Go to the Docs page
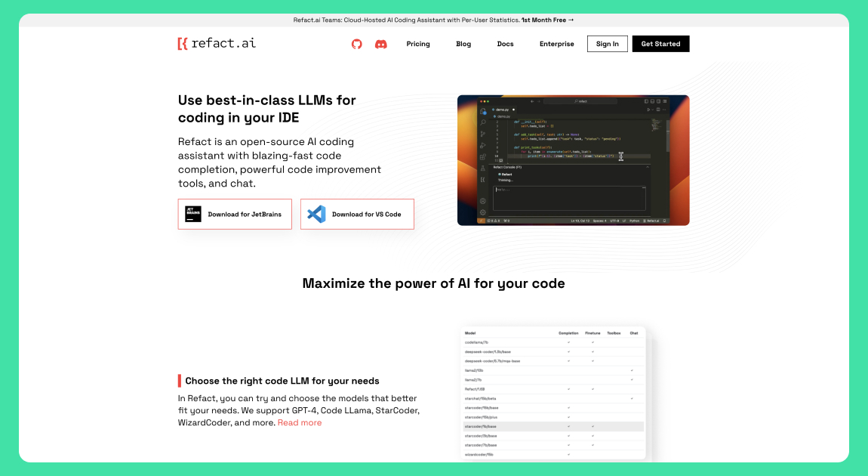Viewport: 868px width, 476px height. pos(505,44)
